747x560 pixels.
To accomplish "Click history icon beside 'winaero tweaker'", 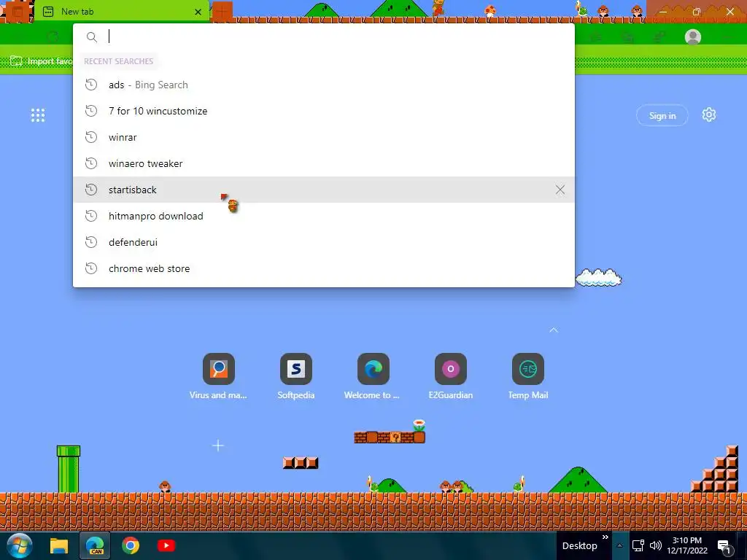I will point(91,163).
